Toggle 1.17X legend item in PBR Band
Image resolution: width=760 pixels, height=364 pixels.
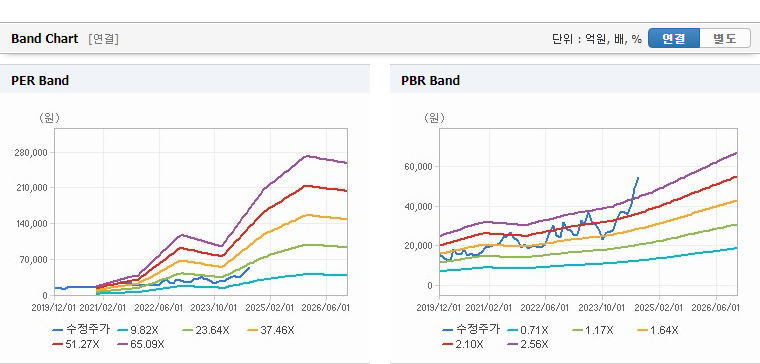coord(592,331)
